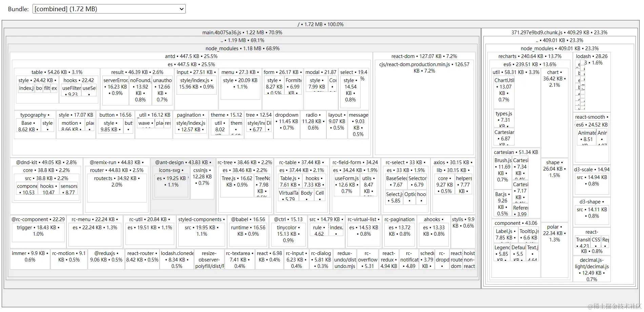Select the 371.297e9bd9.chunk.js block header
This screenshot has height=312, width=644.
coord(559,33)
